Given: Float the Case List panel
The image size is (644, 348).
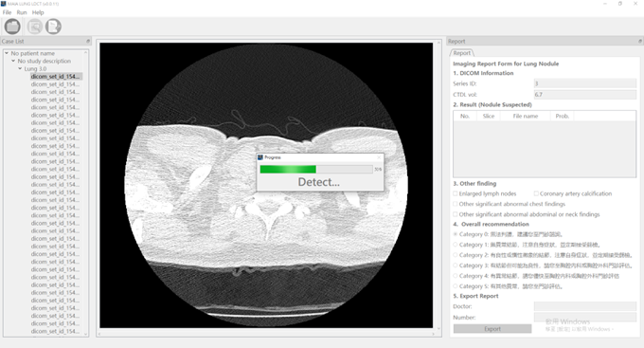Looking at the screenshot, I should point(88,41).
